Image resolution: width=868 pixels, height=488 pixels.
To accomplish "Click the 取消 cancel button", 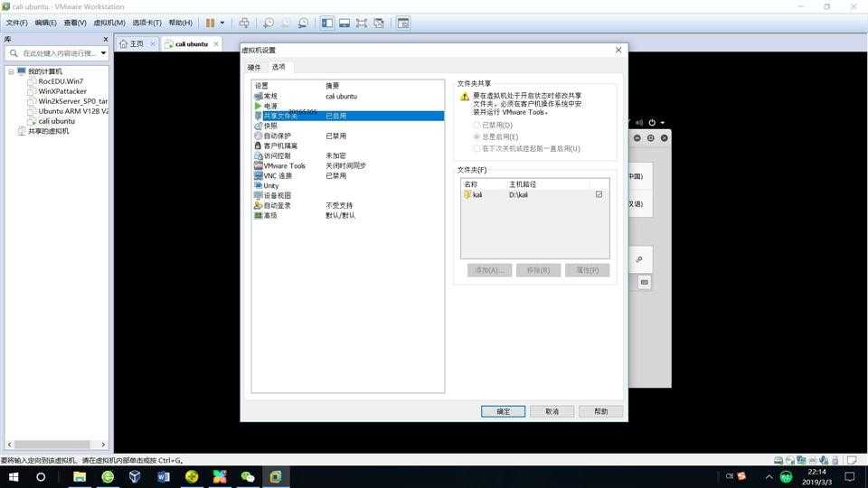I will tap(552, 412).
